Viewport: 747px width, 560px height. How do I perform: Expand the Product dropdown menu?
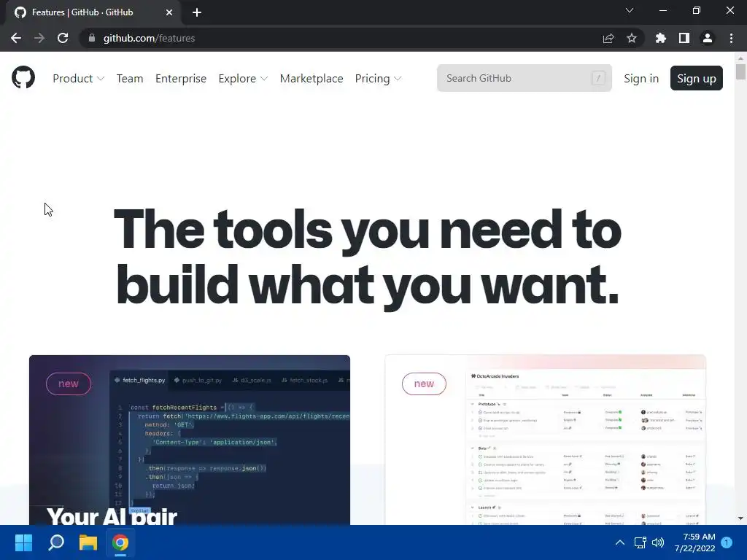click(x=79, y=79)
